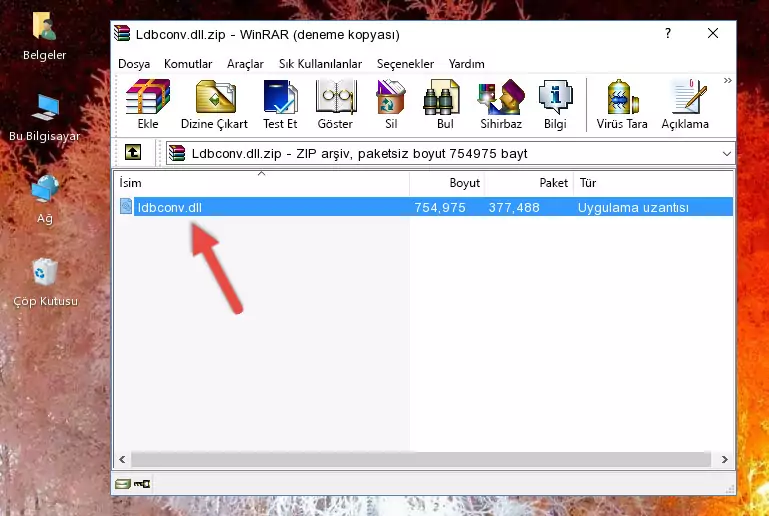The image size is (769, 516).
Task: Sort by Boyut column header
Action: coord(447,183)
